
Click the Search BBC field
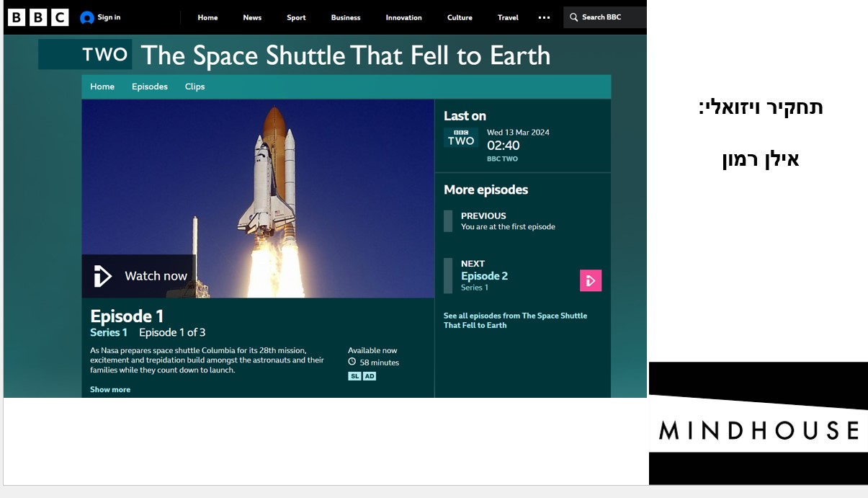605,17
